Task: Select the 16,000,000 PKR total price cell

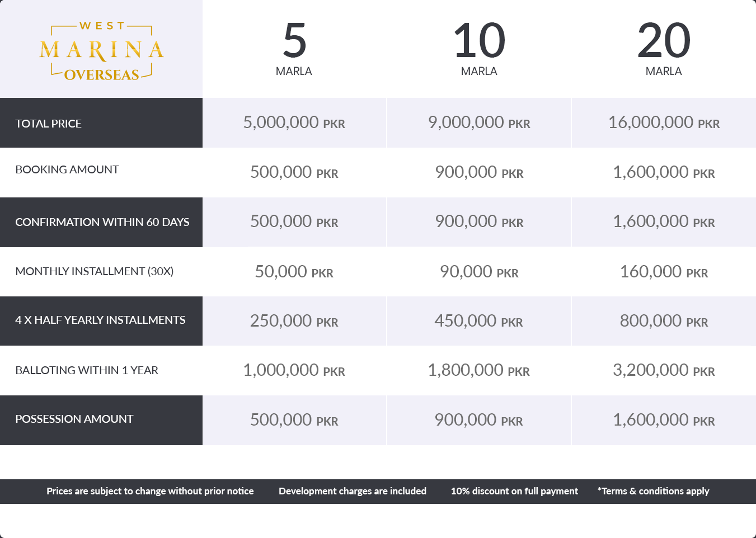Action: (x=664, y=122)
